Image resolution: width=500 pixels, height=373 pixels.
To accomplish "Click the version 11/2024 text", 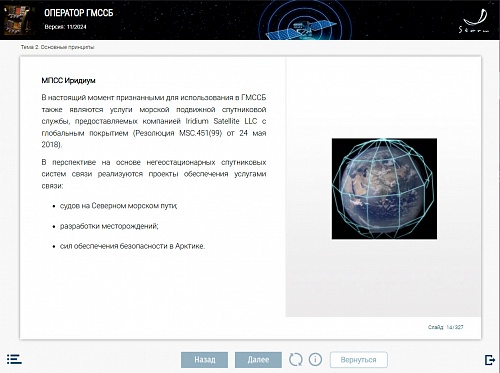I will 65,27.
